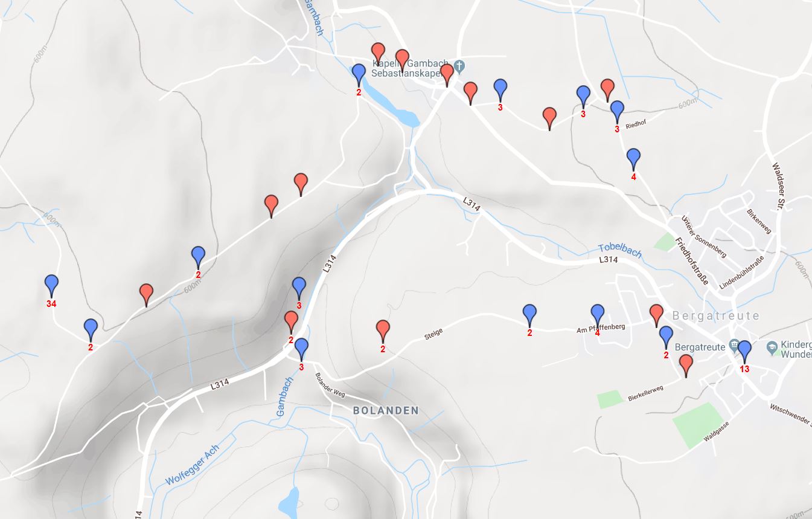Select the blue marker 4 at Am Pfaffenberg
This screenshot has height=519, width=812.
[x=598, y=315]
